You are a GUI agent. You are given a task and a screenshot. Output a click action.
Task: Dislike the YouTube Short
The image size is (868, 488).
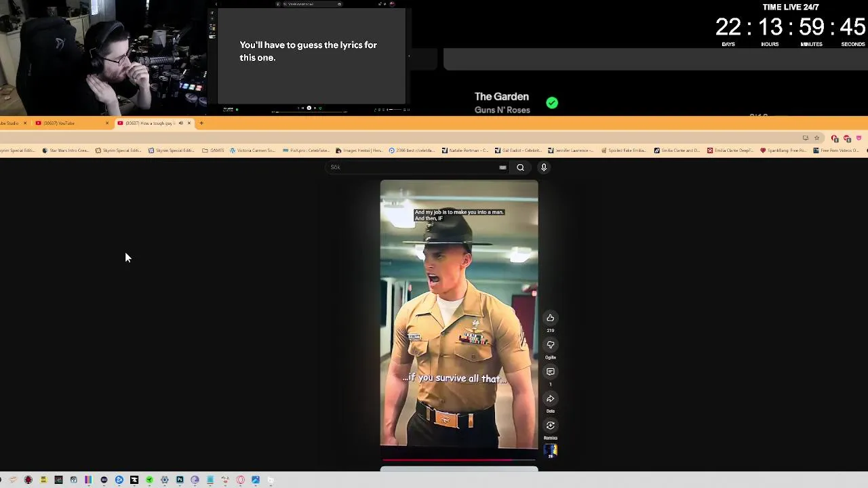pyautogui.click(x=551, y=345)
